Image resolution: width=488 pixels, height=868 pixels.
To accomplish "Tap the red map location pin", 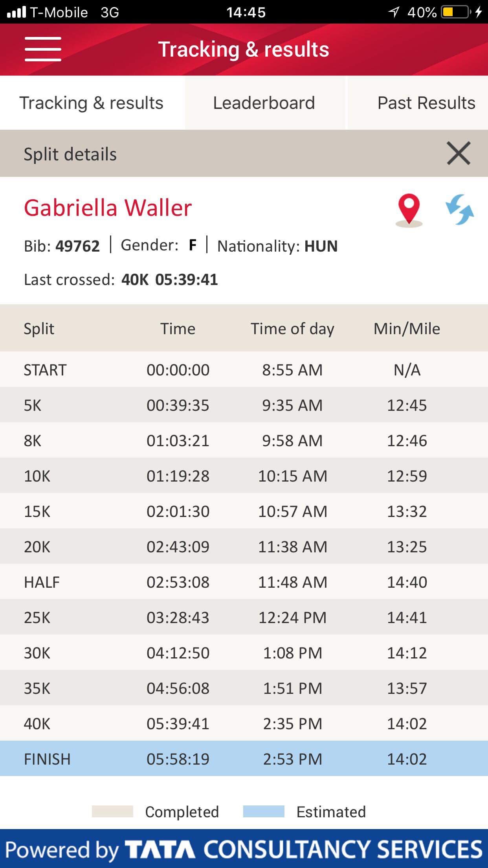I will pyautogui.click(x=409, y=209).
